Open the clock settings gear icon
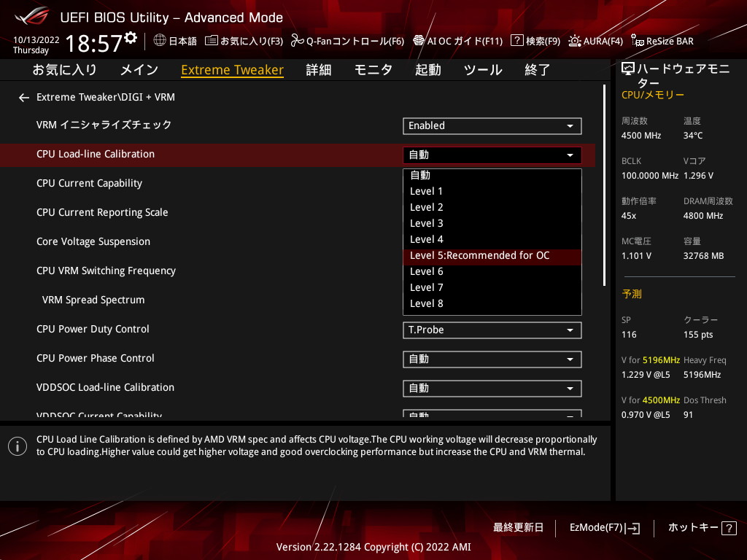The image size is (747, 560). (x=131, y=37)
